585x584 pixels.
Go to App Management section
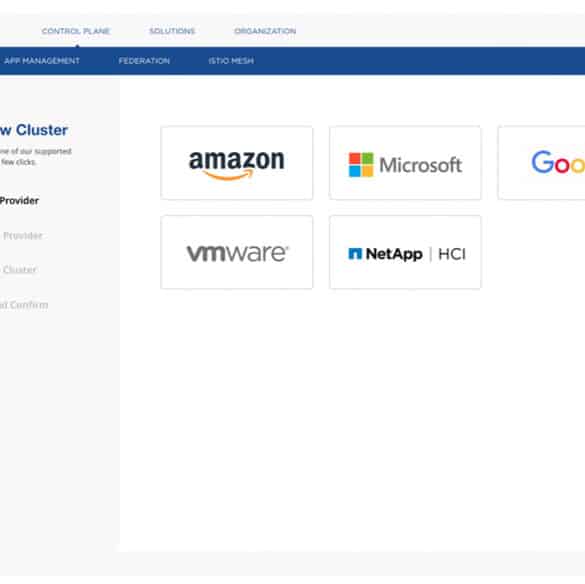pos(42,61)
